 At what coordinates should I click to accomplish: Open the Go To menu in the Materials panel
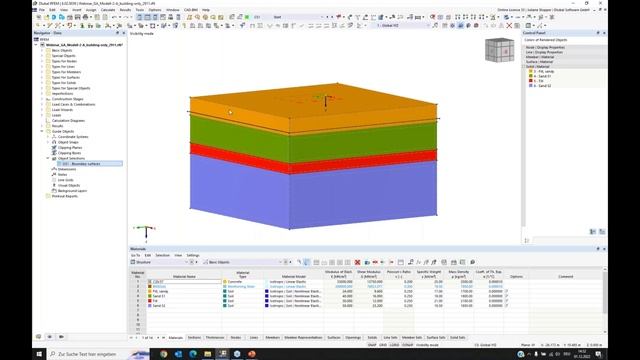(135, 255)
